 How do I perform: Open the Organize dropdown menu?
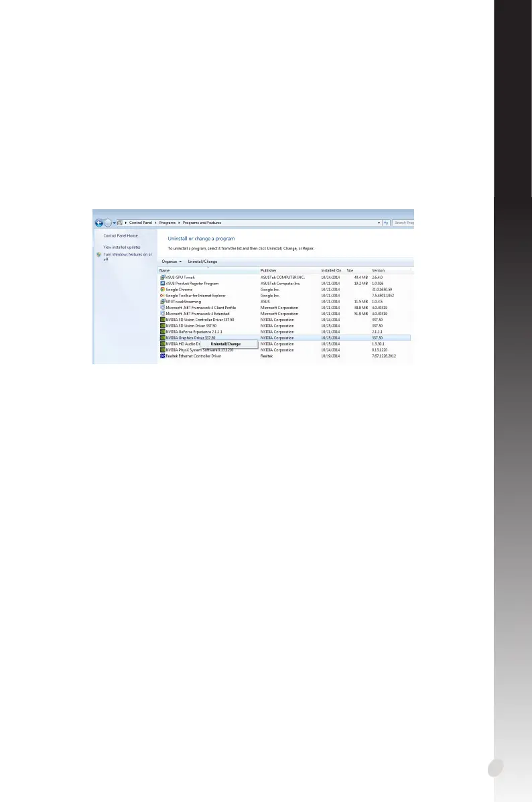(172, 262)
